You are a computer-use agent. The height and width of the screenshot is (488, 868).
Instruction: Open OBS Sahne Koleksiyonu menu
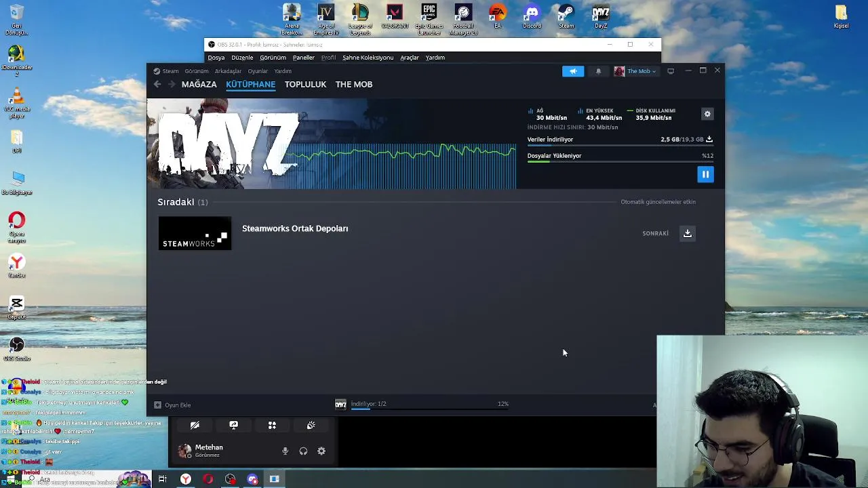(x=368, y=58)
